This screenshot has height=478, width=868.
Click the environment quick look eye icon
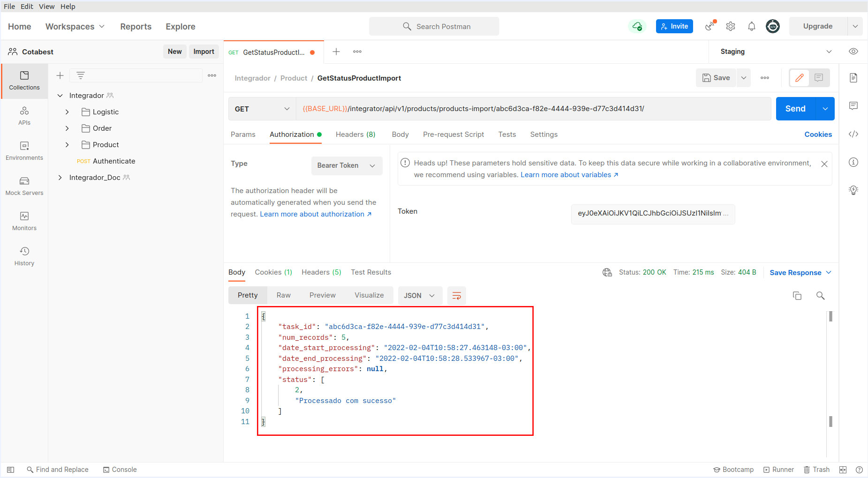click(x=853, y=52)
